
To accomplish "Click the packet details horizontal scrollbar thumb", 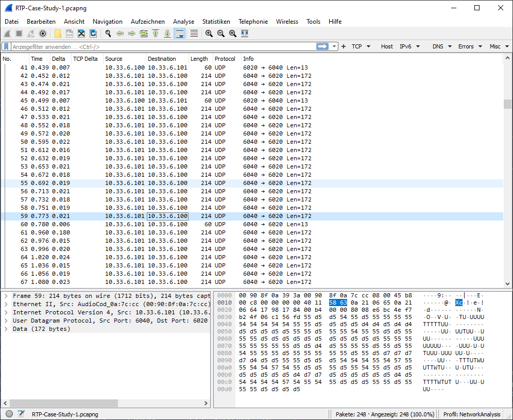I will pyautogui.click(x=64, y=403).
